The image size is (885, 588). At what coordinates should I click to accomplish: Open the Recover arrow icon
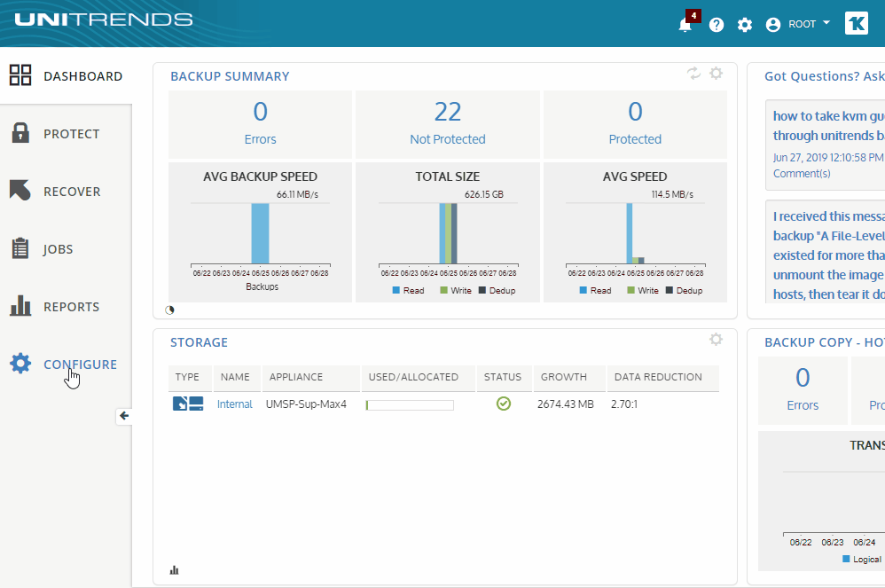pos(20,190)
